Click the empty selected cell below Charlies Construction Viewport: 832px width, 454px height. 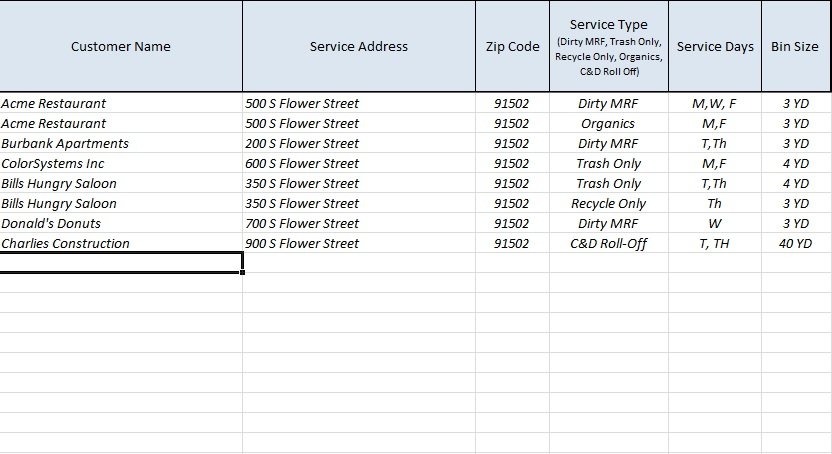click(x=120, y=262)
